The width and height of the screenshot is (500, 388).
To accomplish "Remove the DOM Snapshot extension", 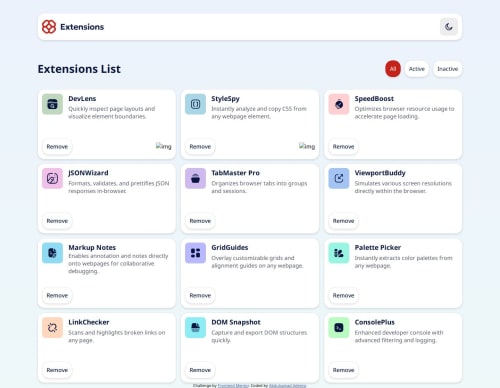I will tap(200, 370).
